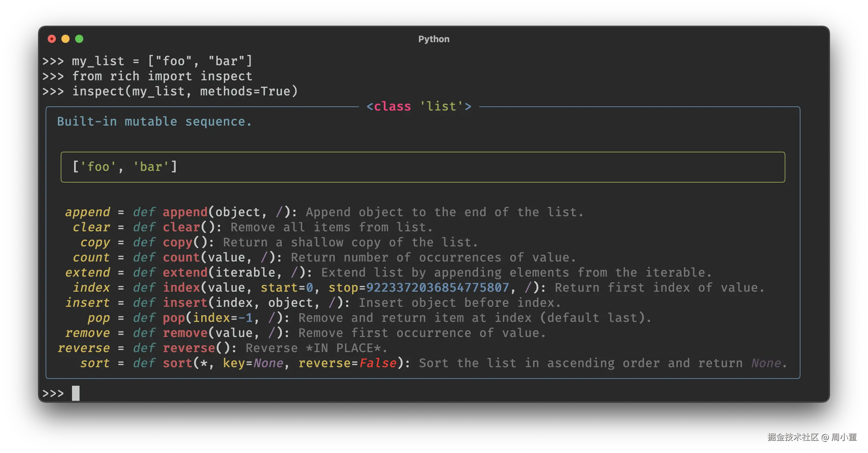The image size is (868, 453).
Task: Click the reverse=False parameter in sort
Action: [x=347, y=363]
